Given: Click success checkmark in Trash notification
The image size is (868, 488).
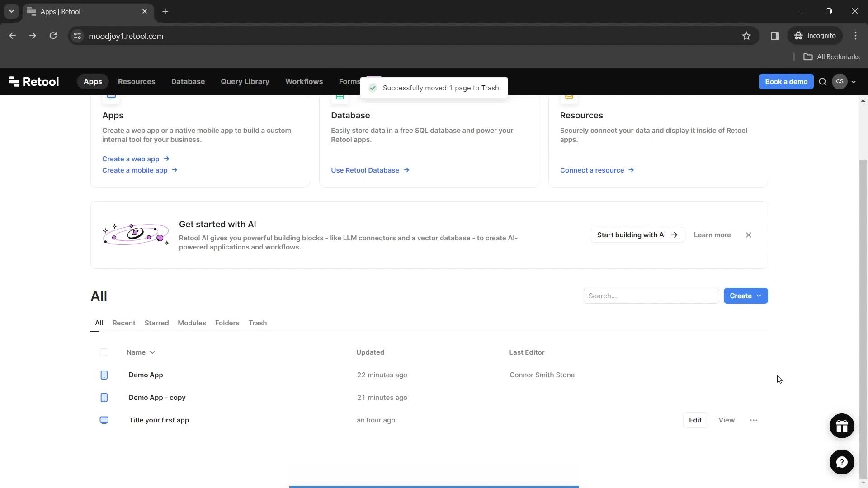Looking at the screenshot, I should (373, 88).
